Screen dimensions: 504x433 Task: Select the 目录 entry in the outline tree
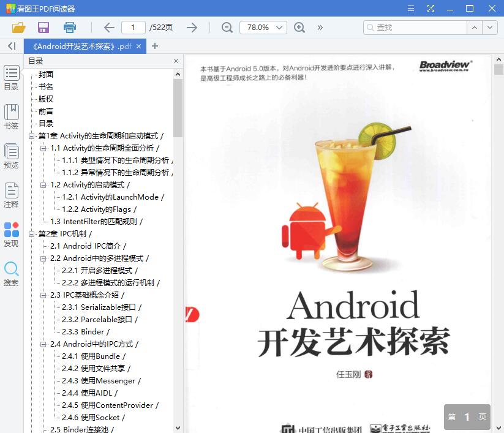point(46,124)
